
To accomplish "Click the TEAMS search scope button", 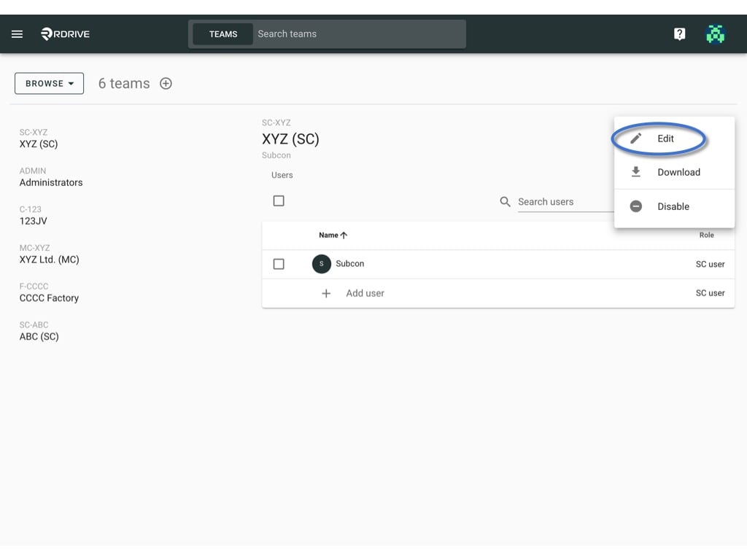I will pos(223,34).
